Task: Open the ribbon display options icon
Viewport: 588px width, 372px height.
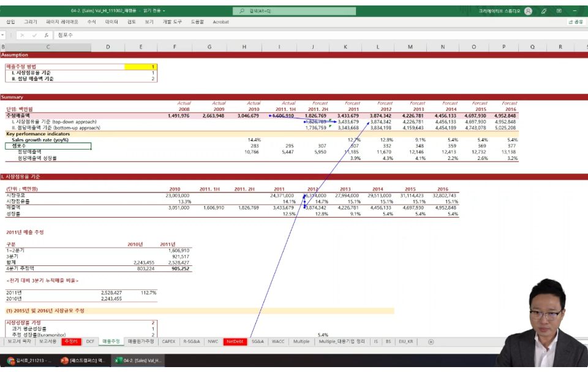Action: click(559, 11)
